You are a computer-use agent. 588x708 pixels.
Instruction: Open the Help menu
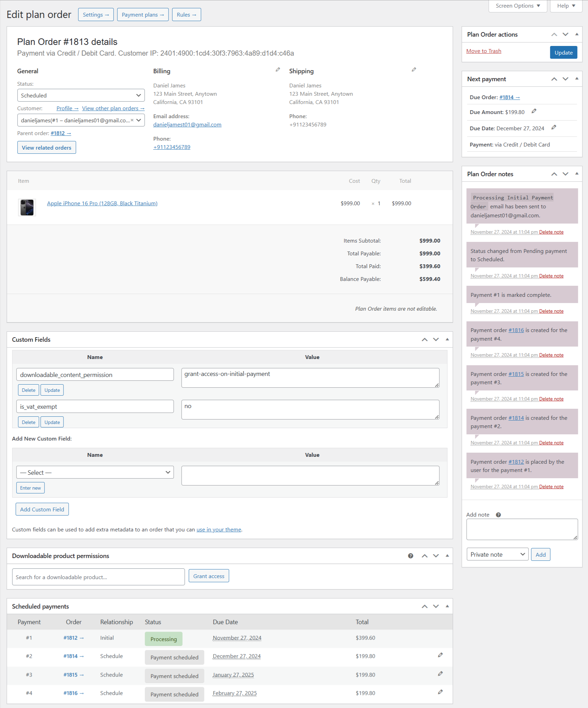point(565,6)
